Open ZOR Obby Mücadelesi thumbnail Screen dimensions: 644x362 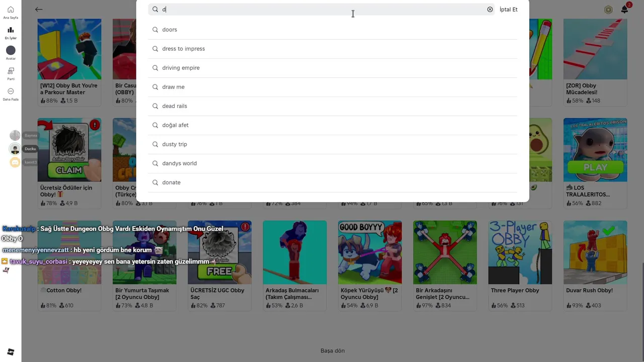point(595,49)
